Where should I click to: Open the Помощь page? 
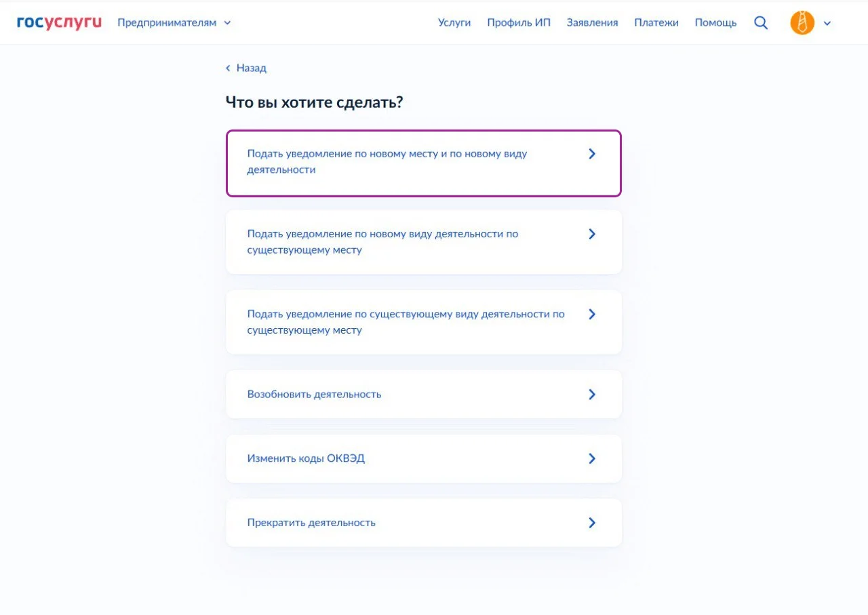pos(715,22)
